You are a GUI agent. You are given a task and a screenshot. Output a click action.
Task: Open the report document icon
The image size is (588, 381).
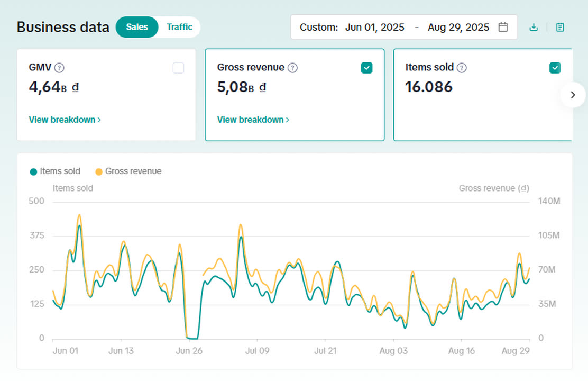click(x=560, y=27)
